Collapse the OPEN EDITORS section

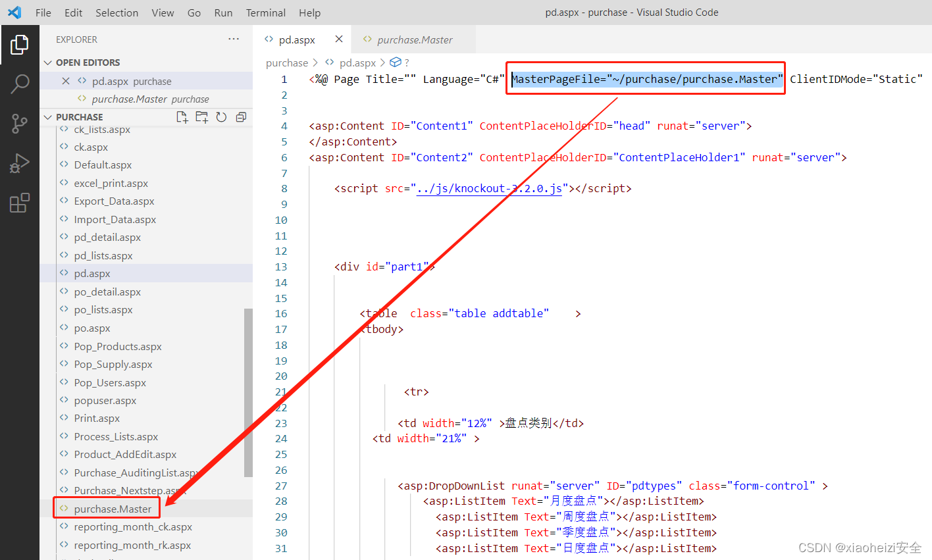[48, 63]
